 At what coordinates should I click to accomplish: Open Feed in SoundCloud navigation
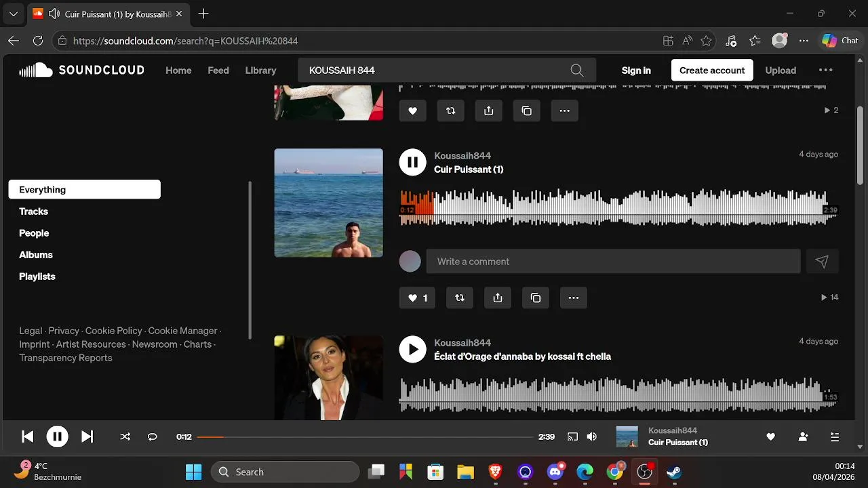click(218, 70)
